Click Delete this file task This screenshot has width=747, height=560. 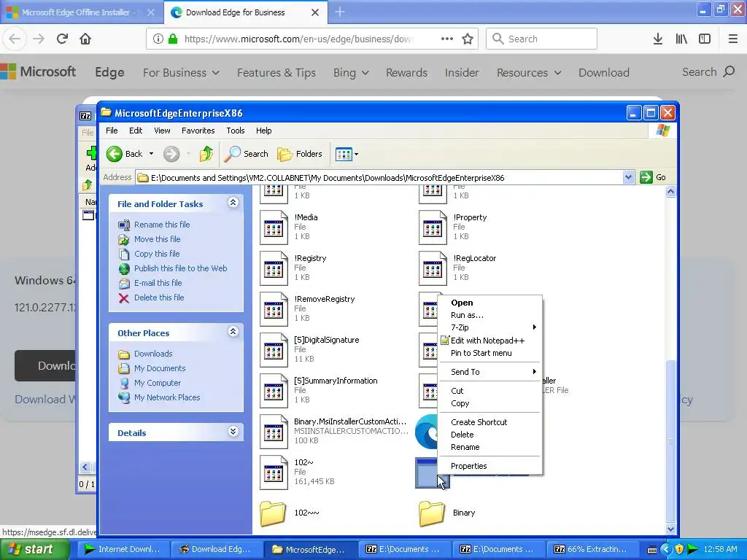[158, 297]
